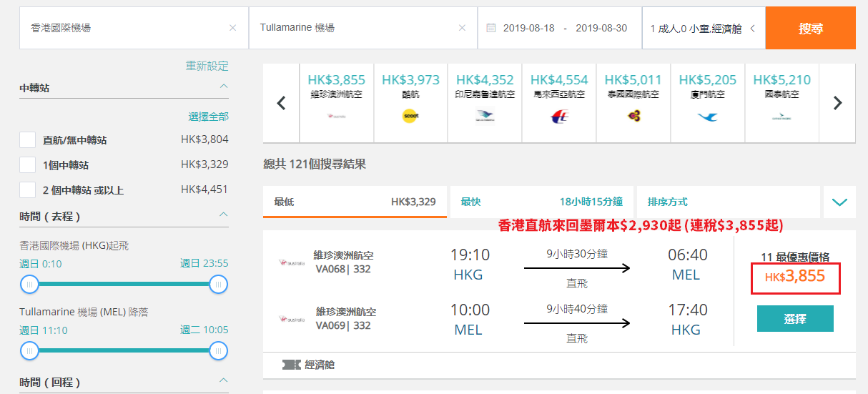Click flight number VA068| 332

pyautogui.click(x=343, y=269)
